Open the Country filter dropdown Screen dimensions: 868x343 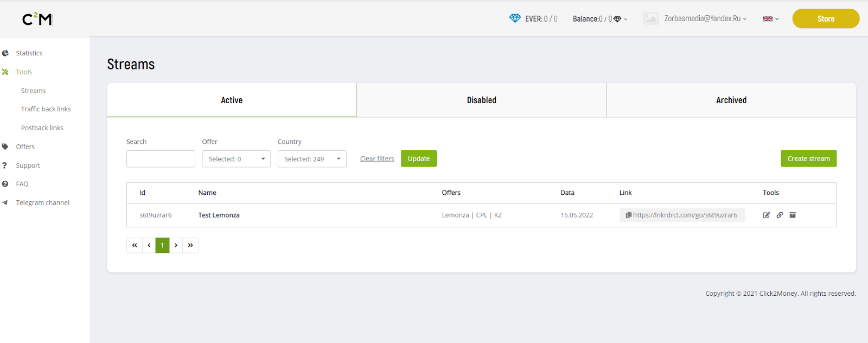[x=312, y=159]
